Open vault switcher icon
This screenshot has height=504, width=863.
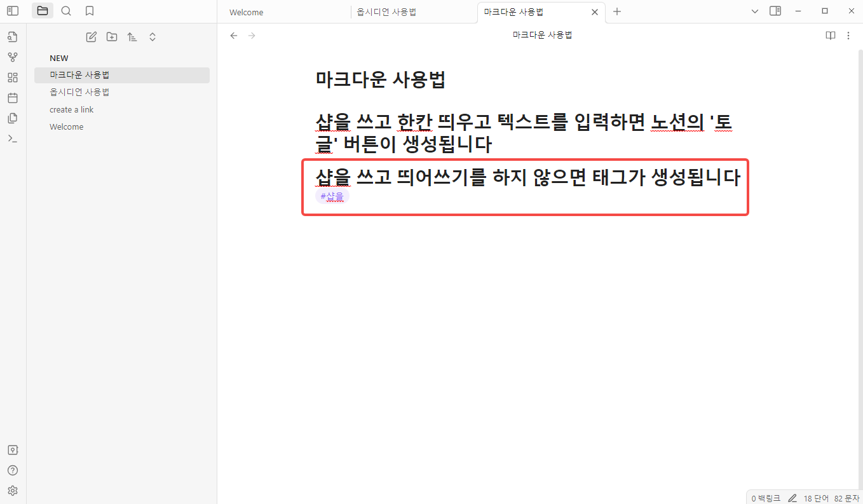tap(13, 450)
